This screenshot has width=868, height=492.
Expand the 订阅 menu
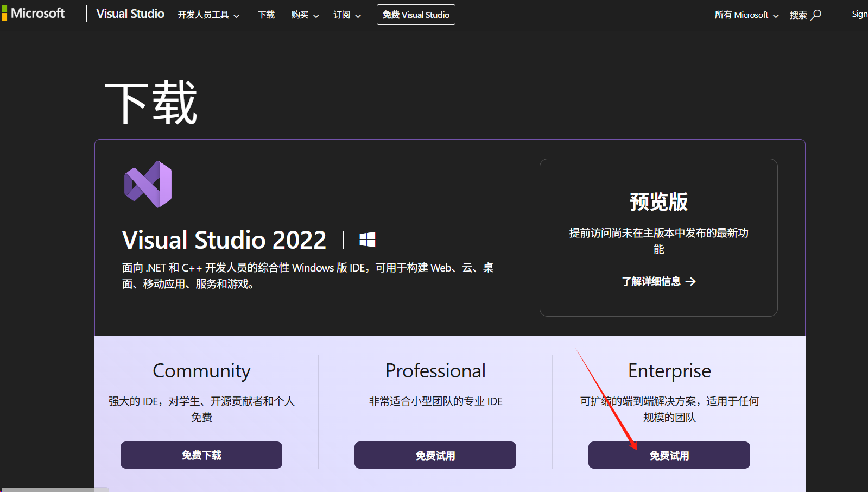point(347,15)
